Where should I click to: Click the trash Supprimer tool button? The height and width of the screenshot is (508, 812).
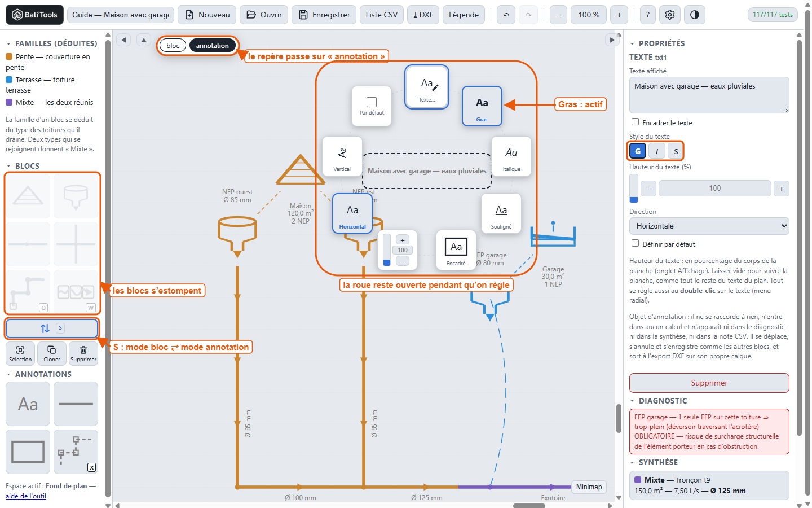pyautogui.click(x=83, y=353)
